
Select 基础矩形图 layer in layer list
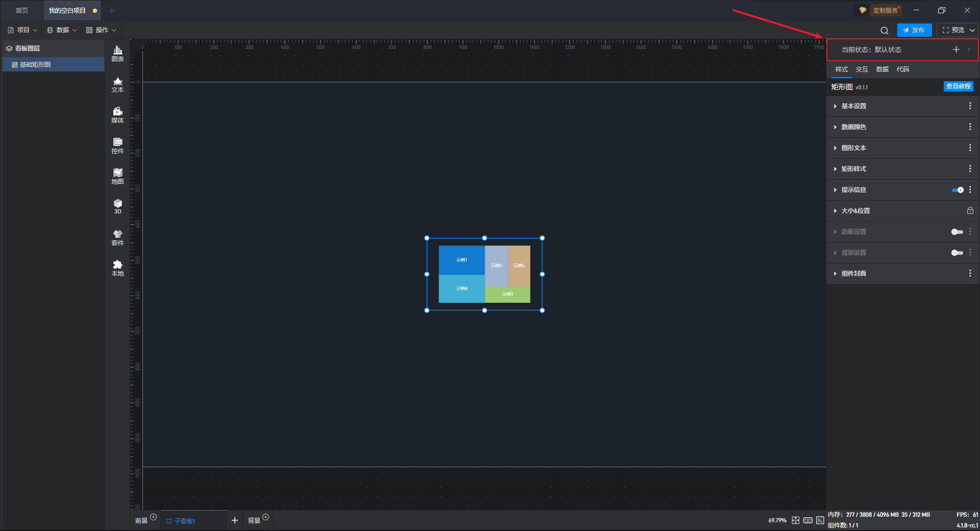[35, 65]
